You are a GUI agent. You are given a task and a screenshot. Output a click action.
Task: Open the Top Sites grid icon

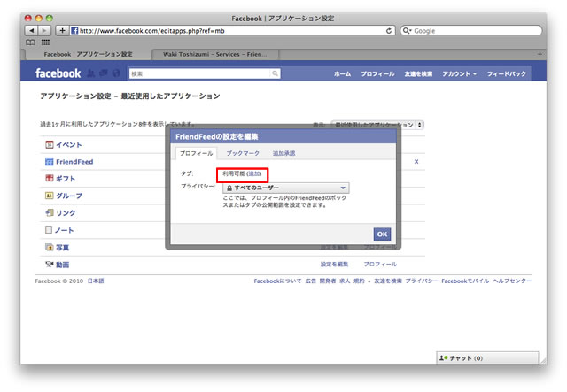pos(45,42)
